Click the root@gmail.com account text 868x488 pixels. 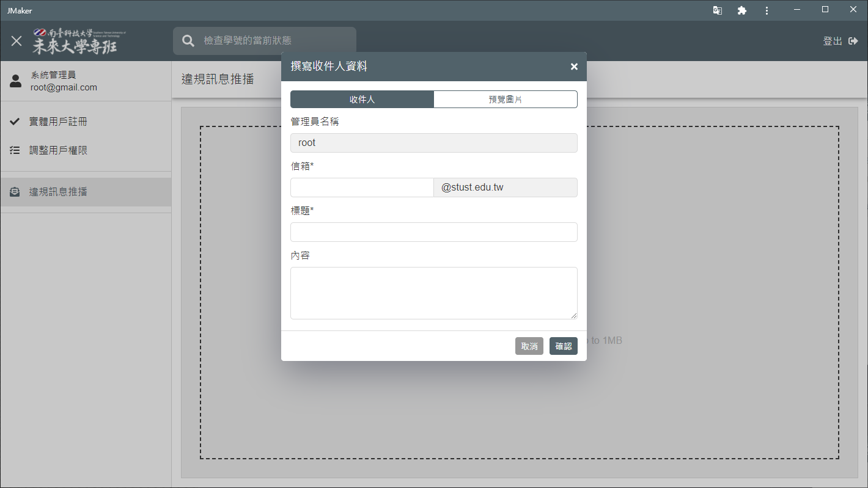(x=64, y=87)
